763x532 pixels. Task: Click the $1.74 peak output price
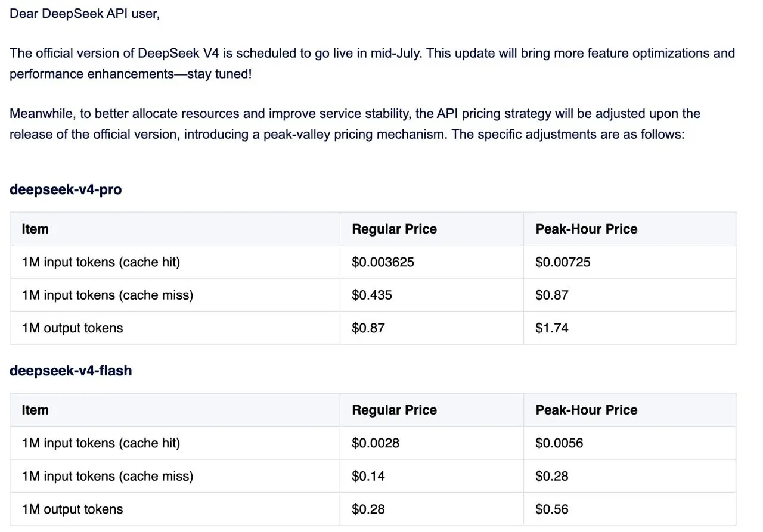click(552, 328)
